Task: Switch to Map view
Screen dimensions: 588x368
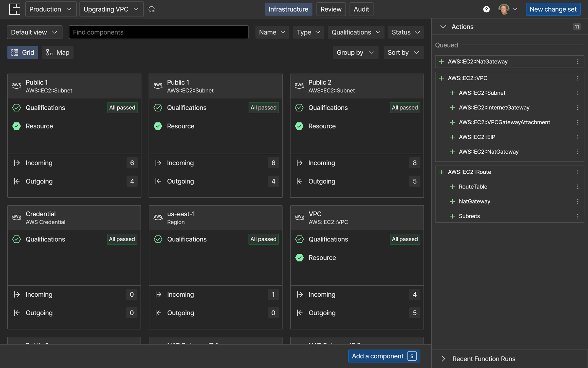Action: pyautogui.click(x=57, y=52)
